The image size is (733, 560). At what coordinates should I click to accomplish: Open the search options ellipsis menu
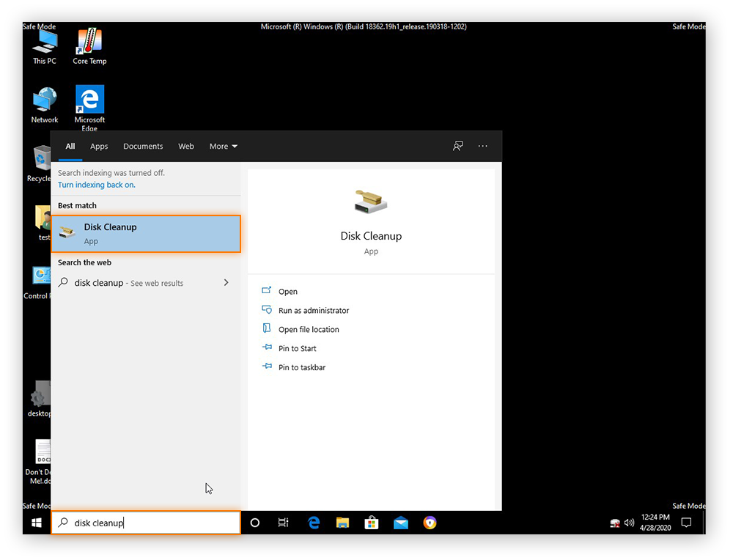click(482, 146)
